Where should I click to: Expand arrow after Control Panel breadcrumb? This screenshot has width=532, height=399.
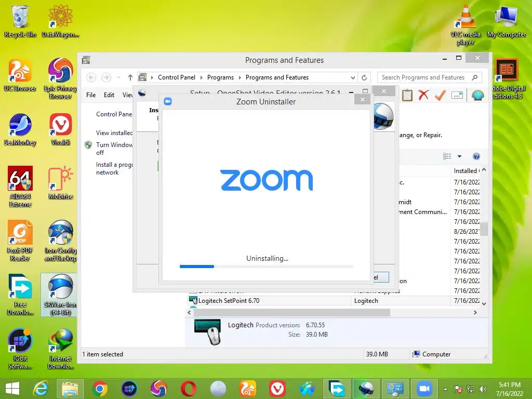[201, 77]
